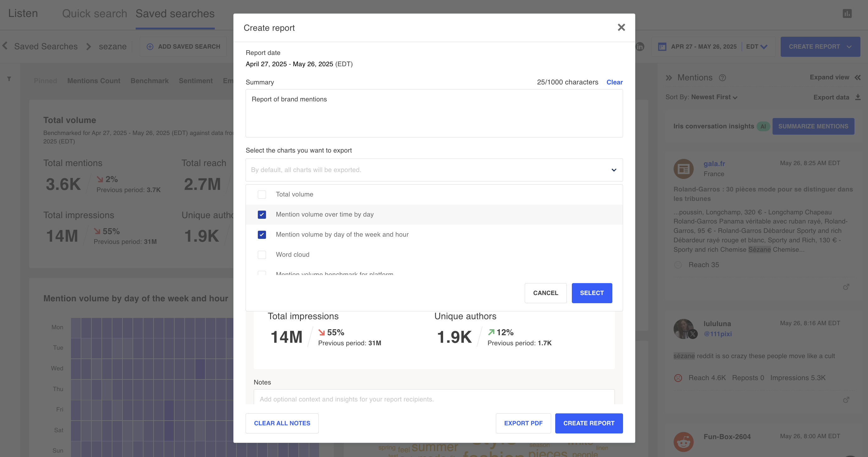Open the Mentions Count tab

tap(94, 81)
